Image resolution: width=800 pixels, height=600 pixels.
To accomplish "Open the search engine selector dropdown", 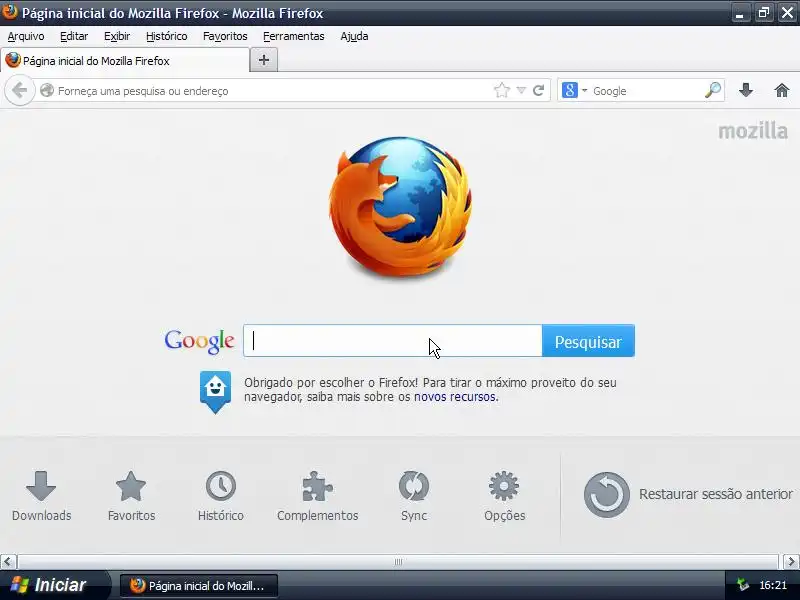I will pyautogui.click(x=574, y=91).
